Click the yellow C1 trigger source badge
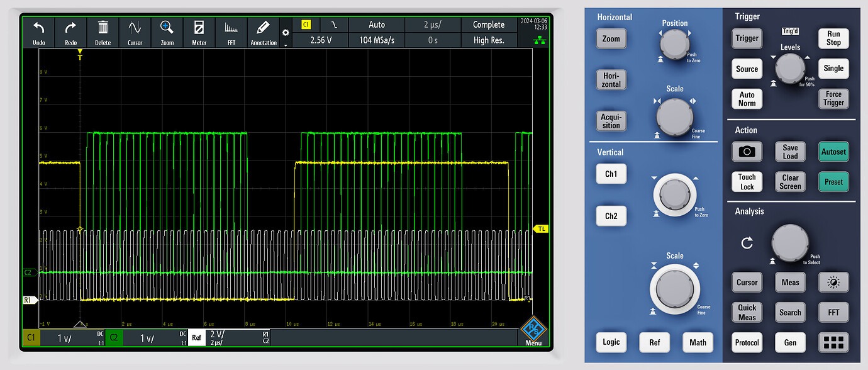Image resolution: width=868 pixels, height=370 pixels. (306, 25)
